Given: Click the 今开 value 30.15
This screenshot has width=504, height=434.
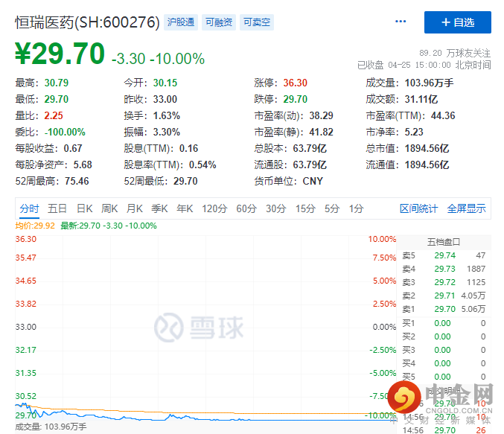Looking at the screenshot, I should click(x=165, y=83).
